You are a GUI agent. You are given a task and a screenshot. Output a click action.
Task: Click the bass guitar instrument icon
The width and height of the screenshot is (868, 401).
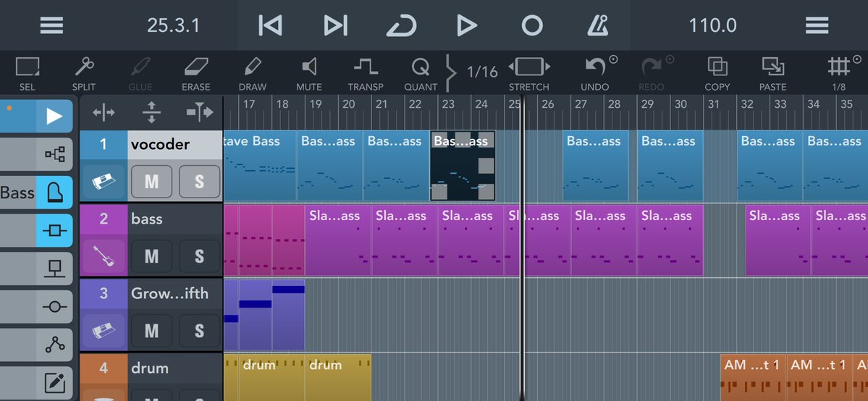(104, 256)
